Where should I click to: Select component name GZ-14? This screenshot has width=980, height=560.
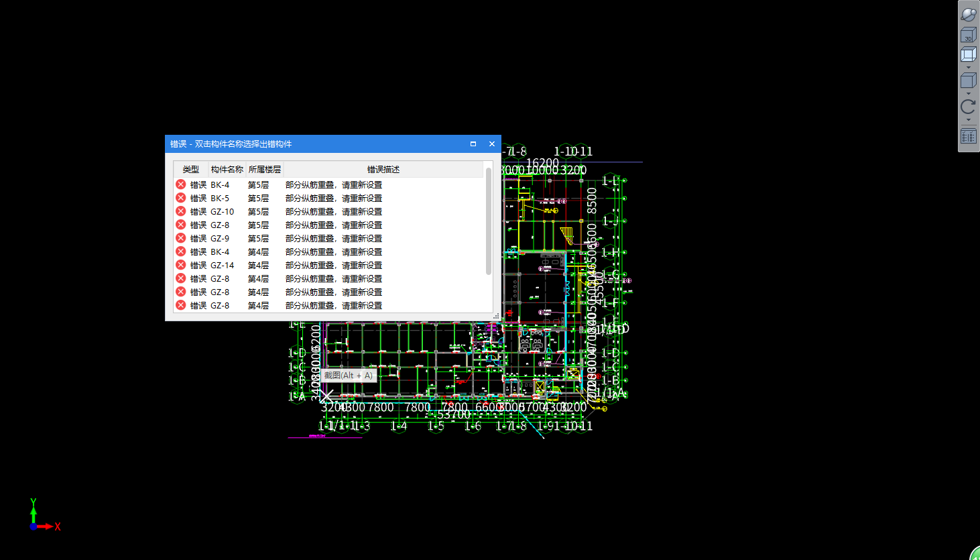[222, 265]
